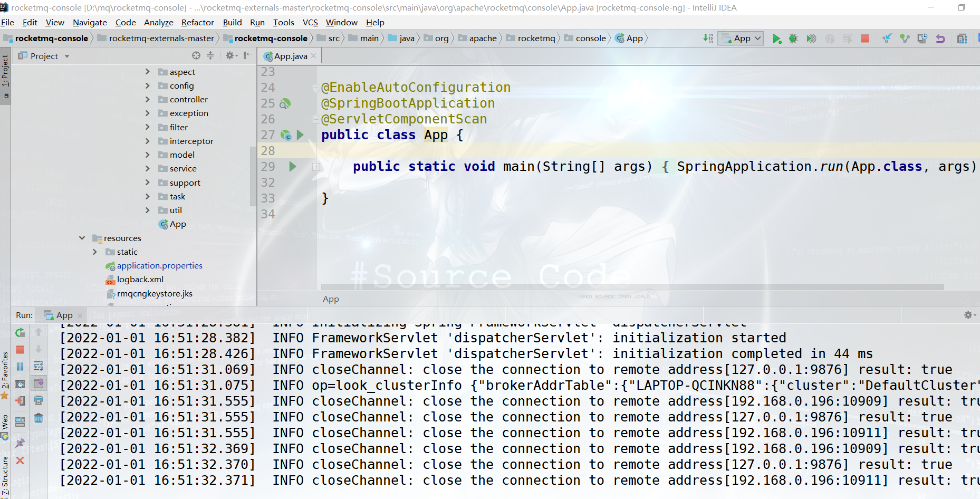This screenshot has width=980, height=499.
Task: Click the Spring bean gutter icon on line 25
Action: pyautogui.click(x=285, y=103)
